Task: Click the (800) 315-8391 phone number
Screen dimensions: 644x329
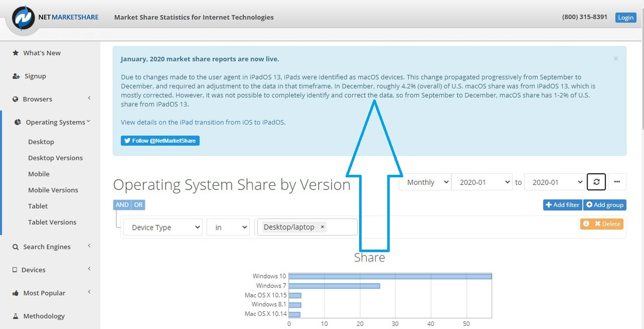Action: (x=585, y=17)
